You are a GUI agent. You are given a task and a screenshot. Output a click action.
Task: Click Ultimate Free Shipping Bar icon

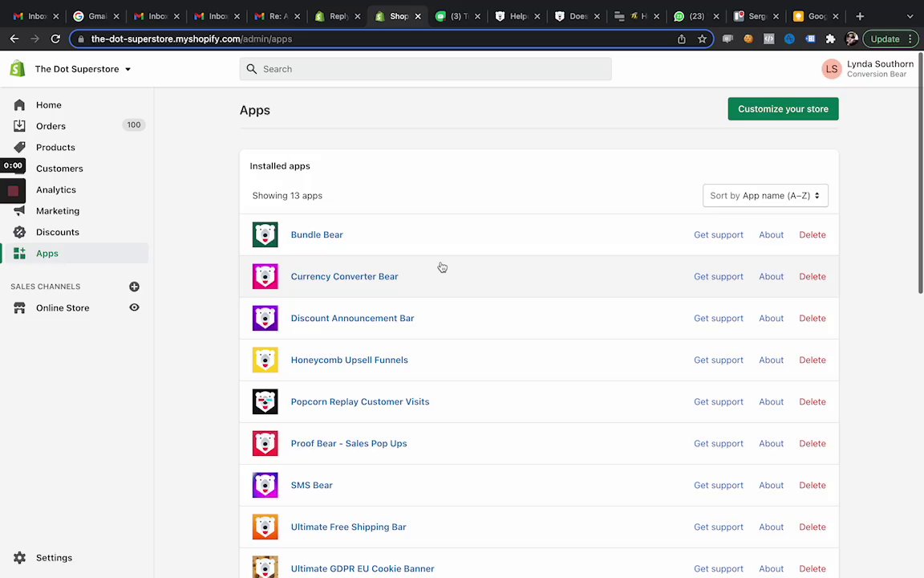(x=265, y=527)
